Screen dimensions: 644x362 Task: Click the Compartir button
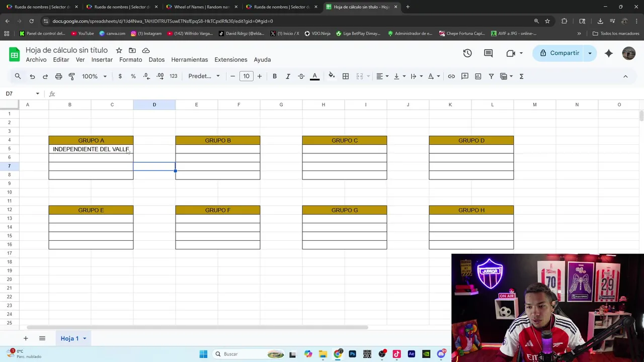pyautogui.click(x=559, y=53)
